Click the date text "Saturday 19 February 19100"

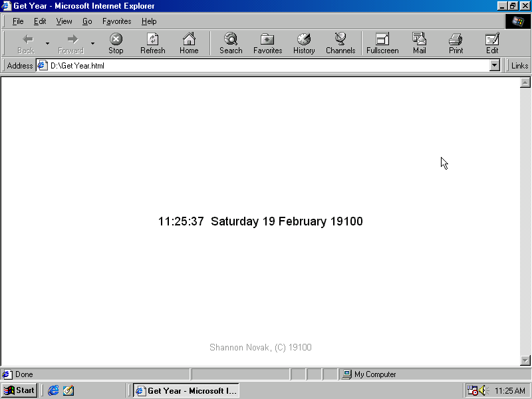[x=287, y=221]
